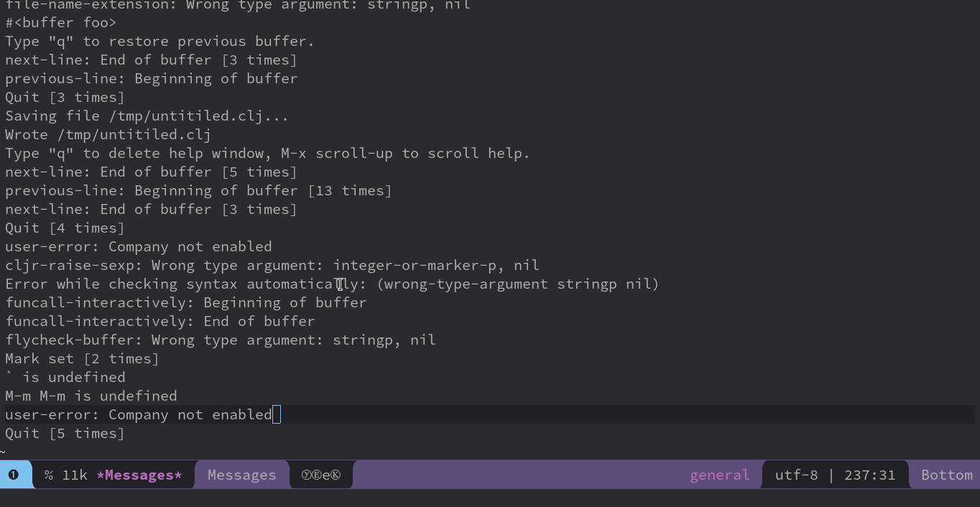Click 'next-line: End of buffer [3 times]' first occurrence
The height and width of the screenshot is (507, 980).
click(151, 60)
